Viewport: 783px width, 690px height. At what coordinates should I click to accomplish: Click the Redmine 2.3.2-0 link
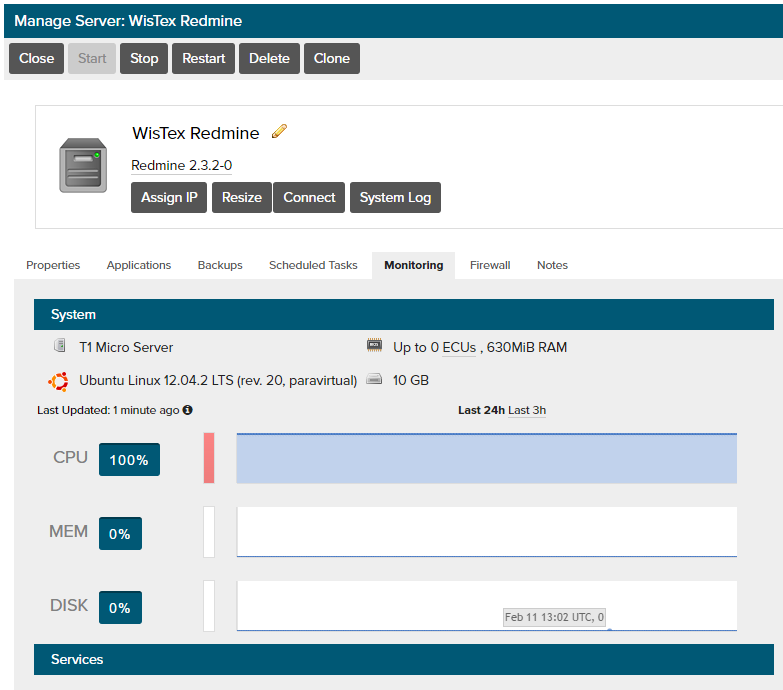tap(181, 165)
